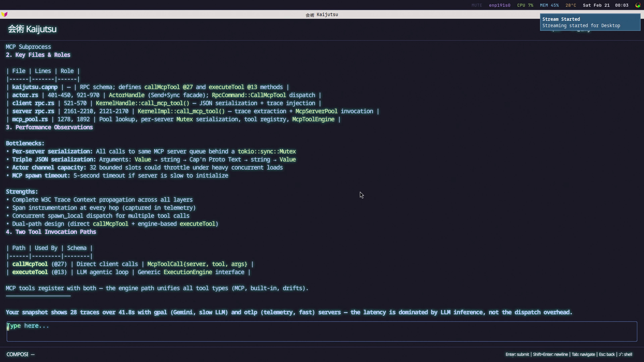Click the COMPOSE mode indicator
This screenshot has height=362, width=644.
point(17,354)
